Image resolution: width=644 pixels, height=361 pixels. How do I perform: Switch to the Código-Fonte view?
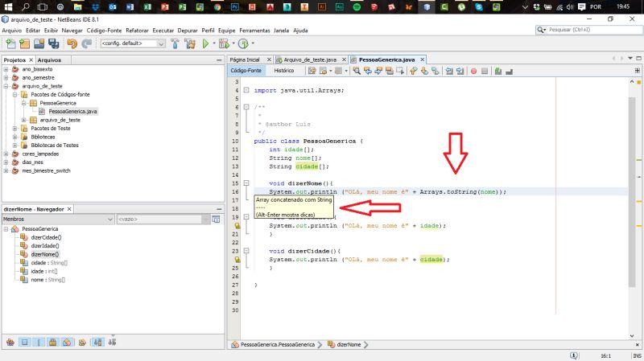click(246, 71)
